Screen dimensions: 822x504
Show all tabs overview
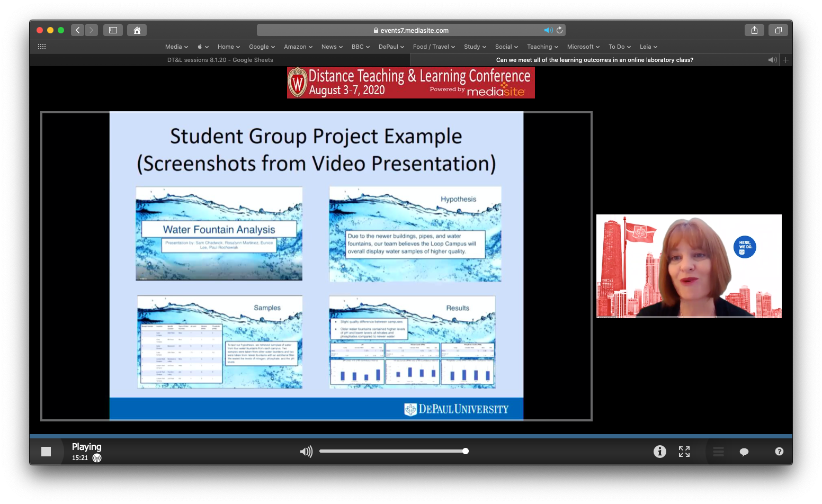(778, 30)
